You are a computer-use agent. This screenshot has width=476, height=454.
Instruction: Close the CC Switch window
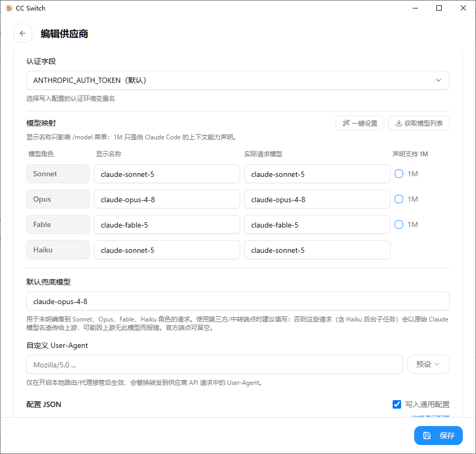[x=463, y=8]
